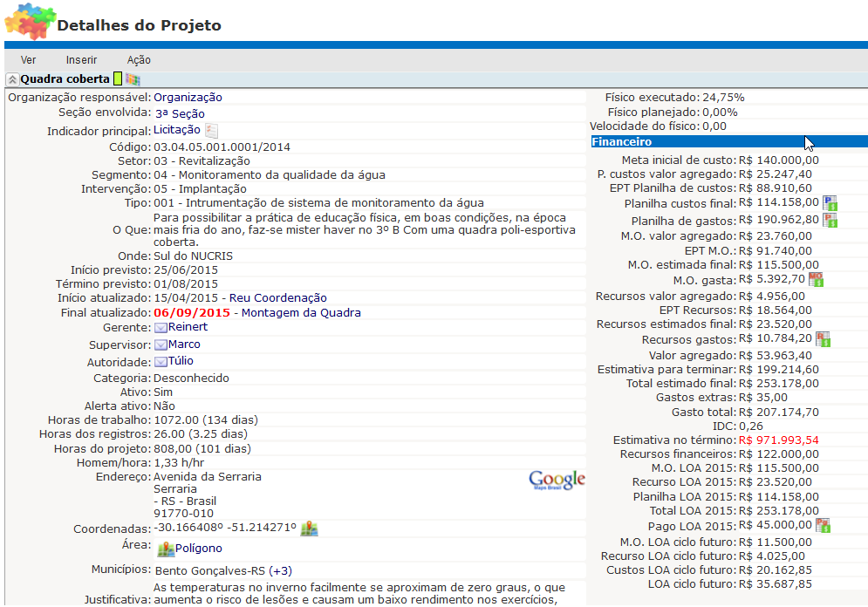
Task: Open the Montagem da Quadra link
Action: [301, 312]
